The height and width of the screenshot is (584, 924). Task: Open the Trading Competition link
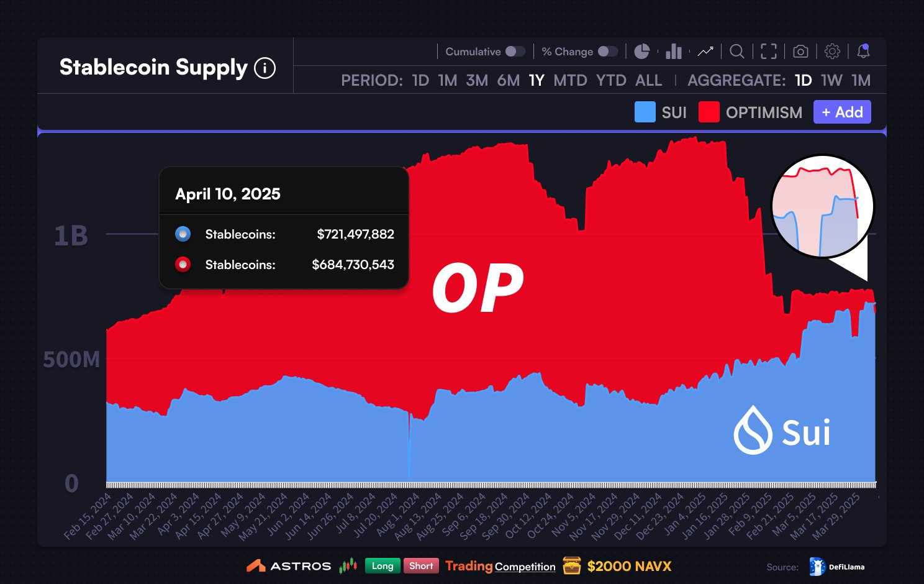pyautogui.click(x=500, y=566)
